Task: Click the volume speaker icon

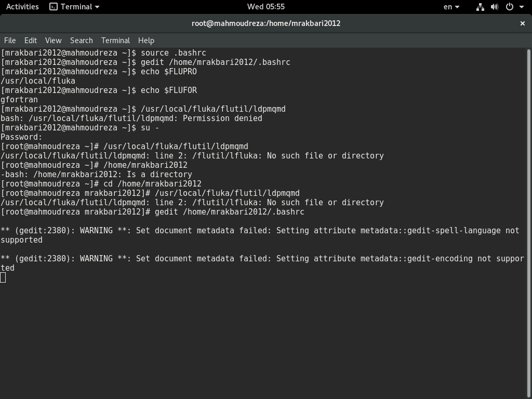Action: click(x=495, y=7)
